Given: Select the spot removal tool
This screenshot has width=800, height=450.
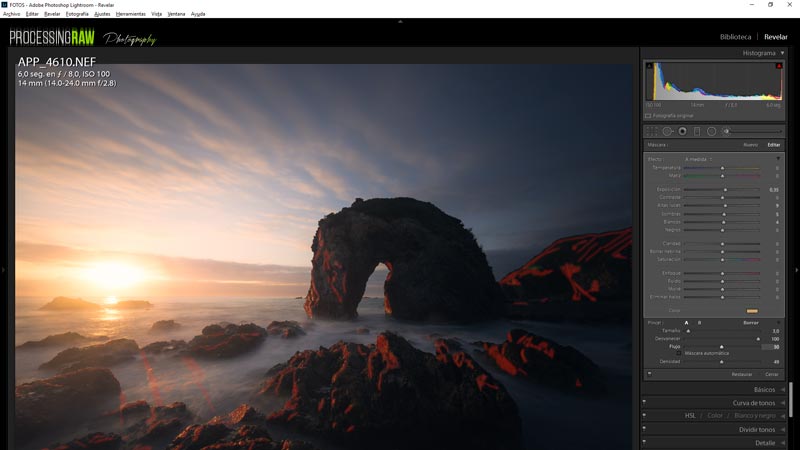Looking at the screenshot, I should coord(667,131).
